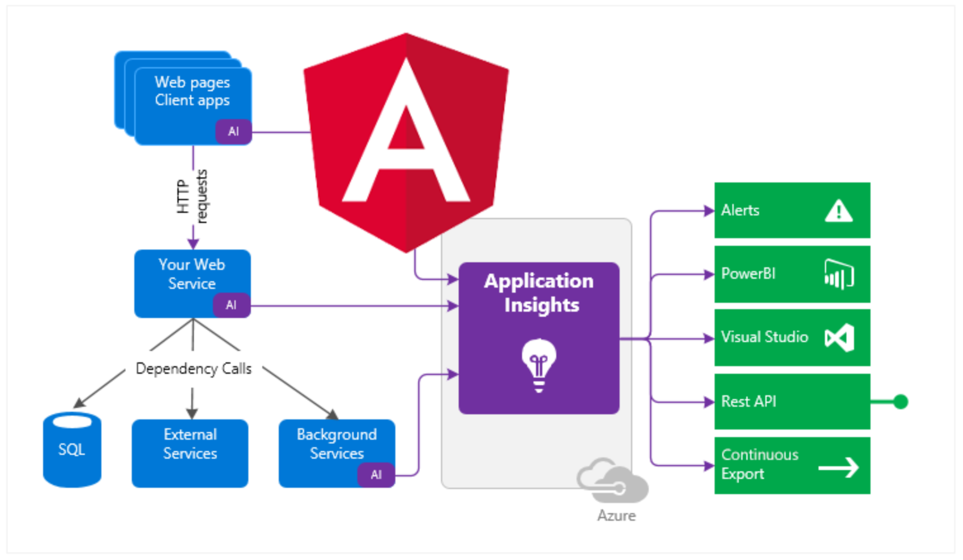Click AI badge on Your Web Service
Screen dimensions: 963x560
point(231,305)
